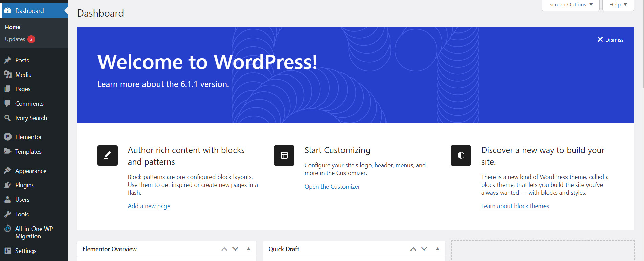The width and height of the screenshot is (644, 261).
Task: Expand the Help dropdown tab
Action: (x=618, y=5)
